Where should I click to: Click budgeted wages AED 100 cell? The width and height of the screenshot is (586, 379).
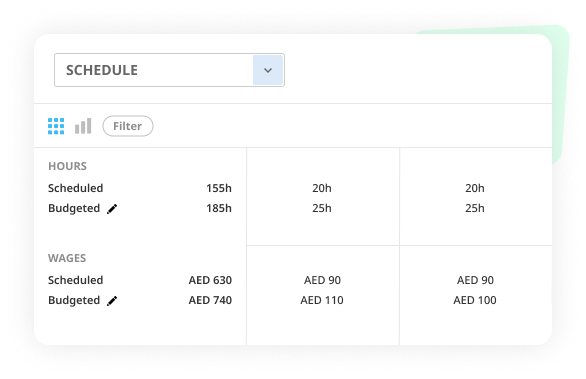click(475, 300)
